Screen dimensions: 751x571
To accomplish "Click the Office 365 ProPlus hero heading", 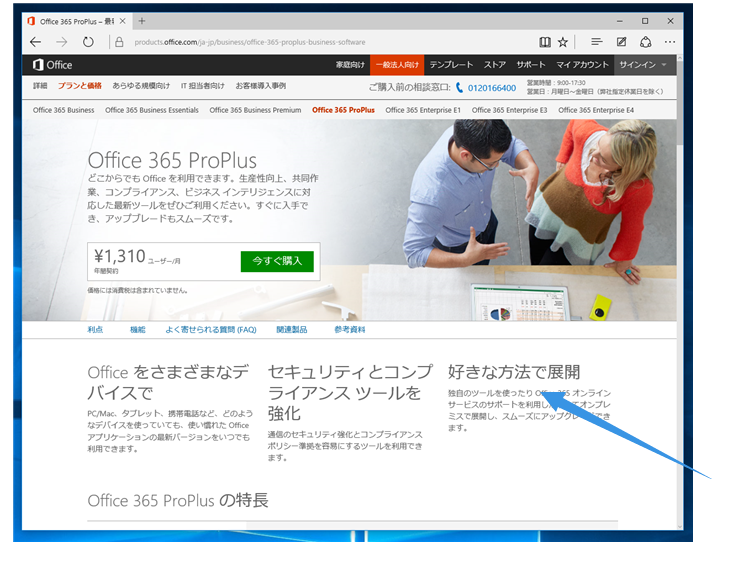I will coord(172,160).
